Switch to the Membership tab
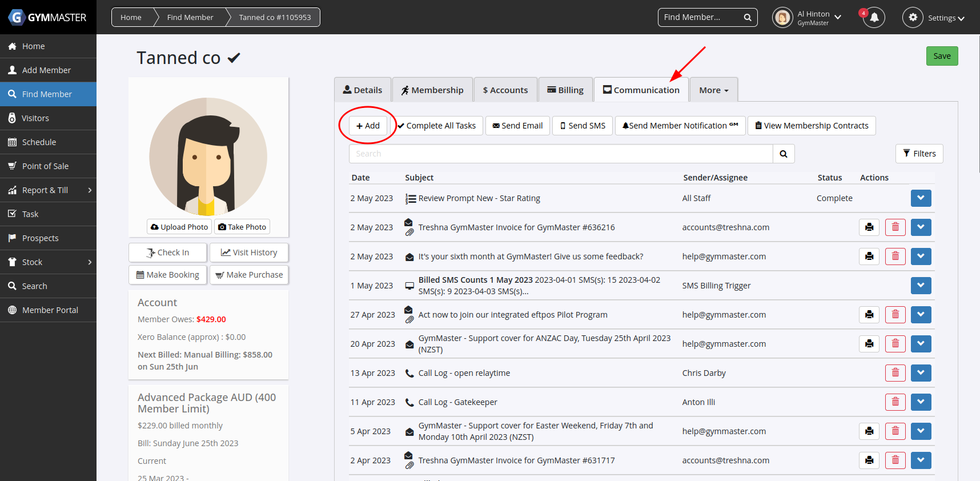Screen dimensions: 980x481 pyautogui.click(x=432, y=90)
